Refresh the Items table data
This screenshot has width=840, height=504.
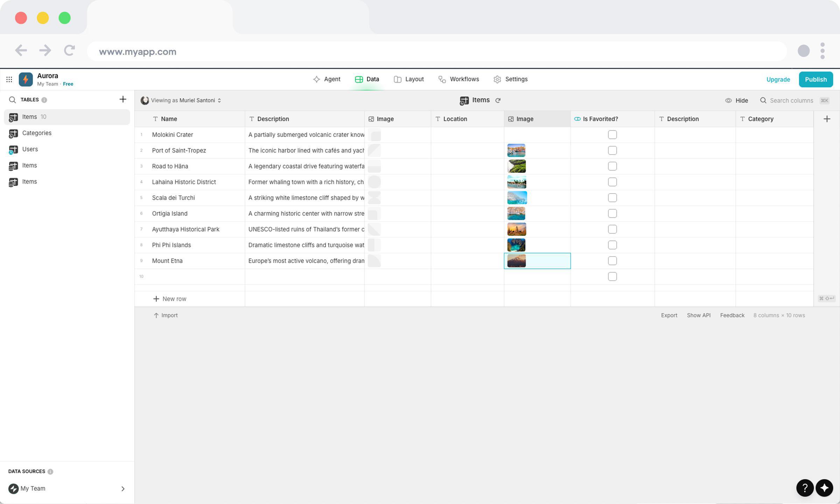pyautogui.click(x=498, y=100)
